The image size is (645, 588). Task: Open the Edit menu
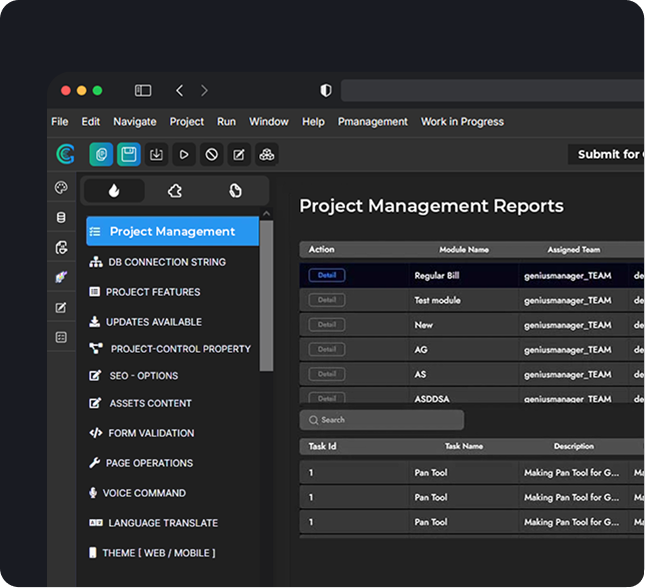[x=90, y=122]
